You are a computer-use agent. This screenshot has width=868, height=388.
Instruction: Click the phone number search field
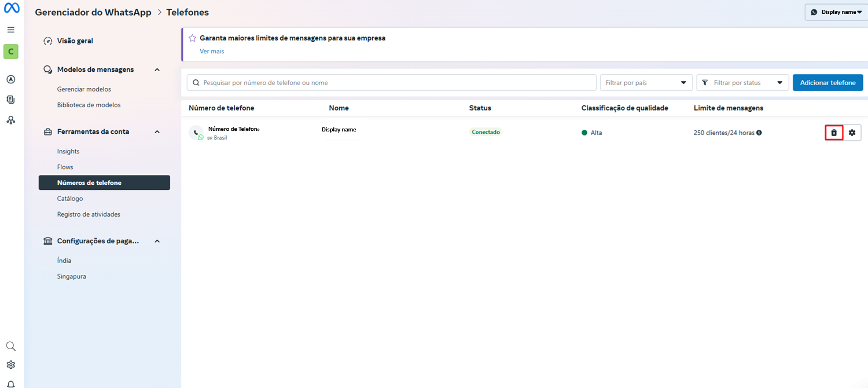[x=391, y=83]
